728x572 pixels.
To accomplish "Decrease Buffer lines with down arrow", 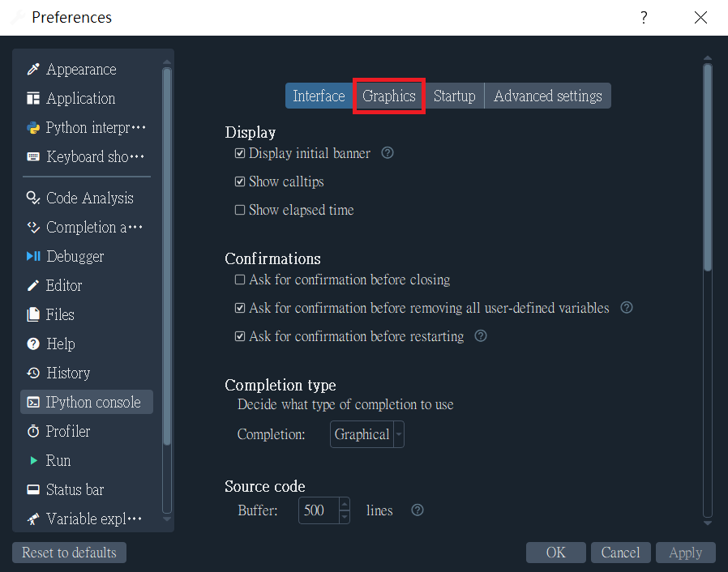I will coord(345,517).
